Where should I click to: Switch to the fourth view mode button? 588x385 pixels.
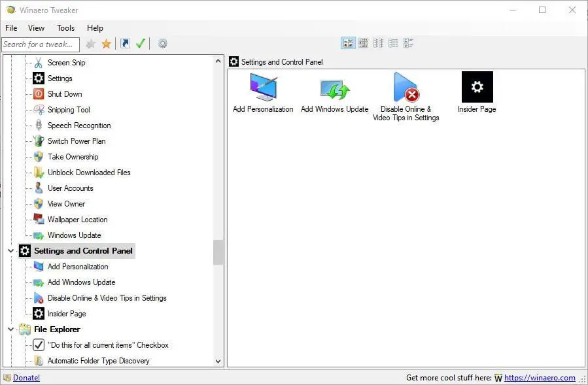point(393,43)
